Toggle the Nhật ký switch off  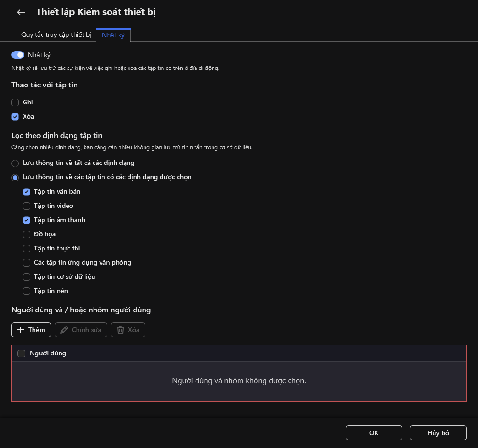pos(18,55)
